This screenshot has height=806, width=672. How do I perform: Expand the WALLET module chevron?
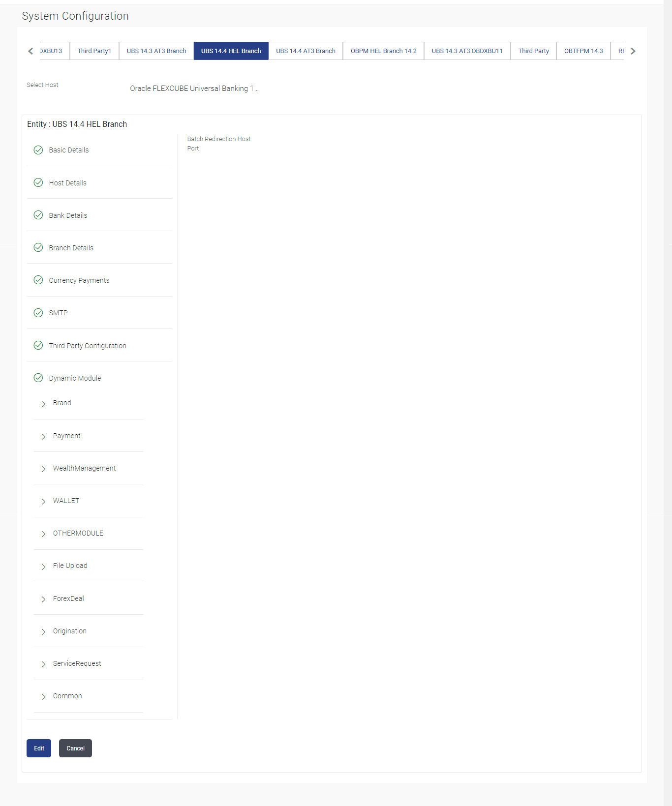click(x=43, y=501)
